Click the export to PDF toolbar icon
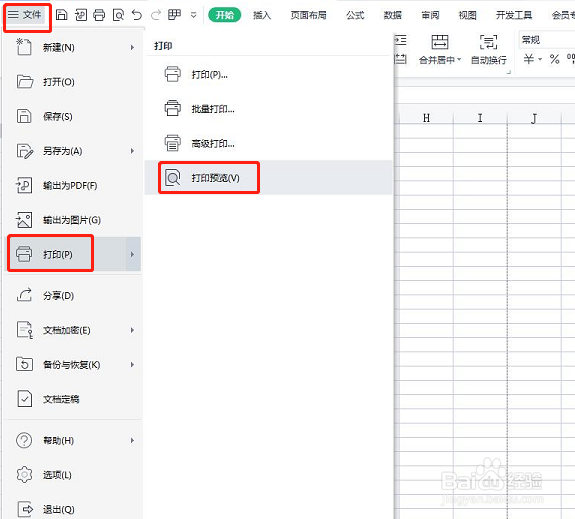Screen dimensions: 575x519 pyautogui.click(x=81, y=15)
